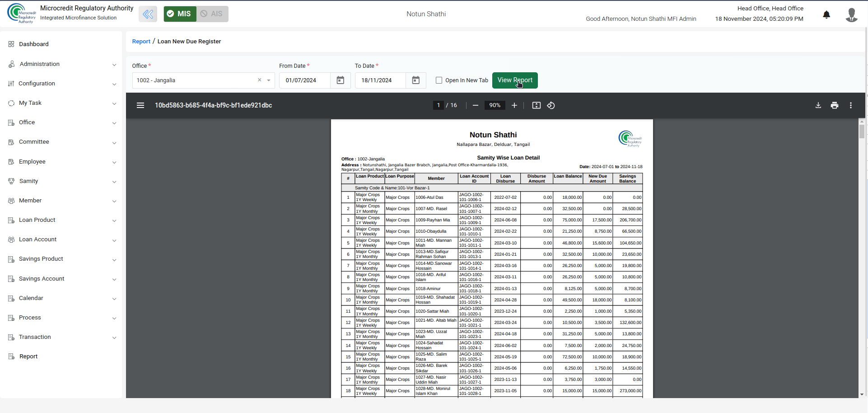Screen dimensions: 868x413
Task: Click the To Date input field
Action: coord(380,80)
